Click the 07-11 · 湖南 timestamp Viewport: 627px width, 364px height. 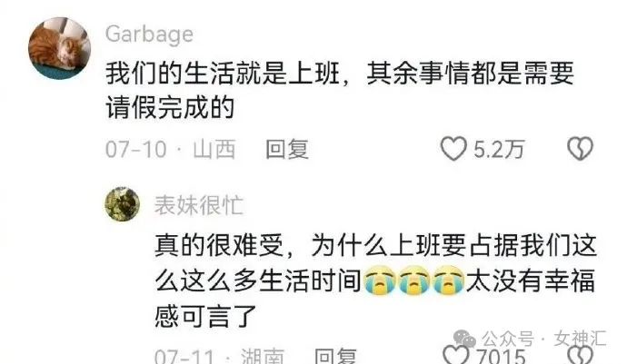(x=220, y=356)
